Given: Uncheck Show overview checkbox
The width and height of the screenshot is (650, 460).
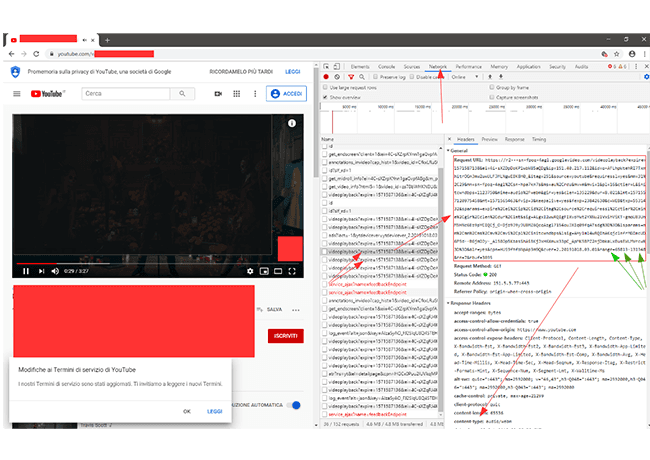Looking at the screenshot, I should 325,97.
